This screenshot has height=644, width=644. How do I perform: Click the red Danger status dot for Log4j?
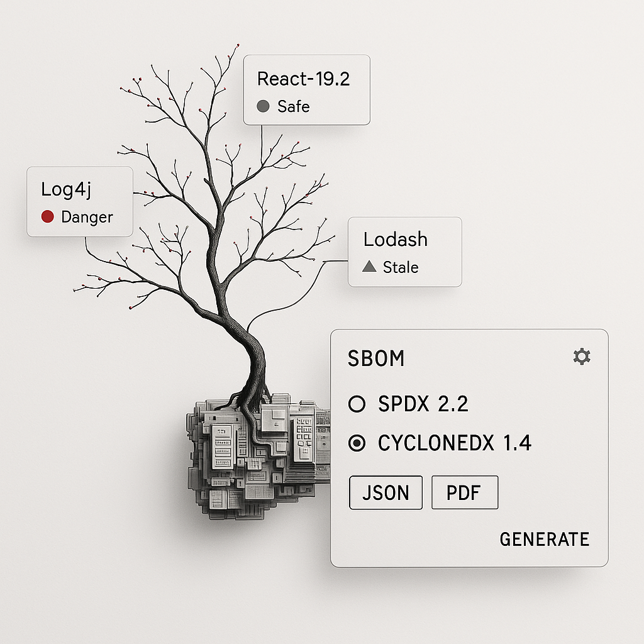(47, 218)
